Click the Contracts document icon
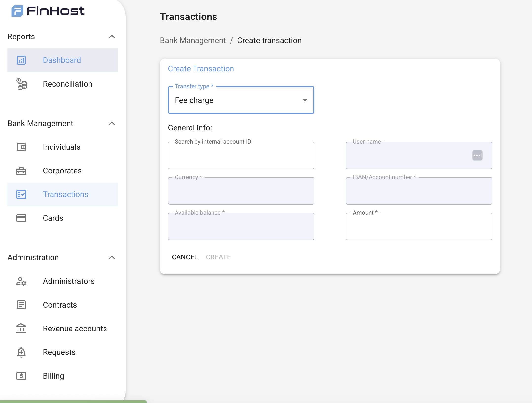The height and width of the screenshot is (403, 532). 21,305
